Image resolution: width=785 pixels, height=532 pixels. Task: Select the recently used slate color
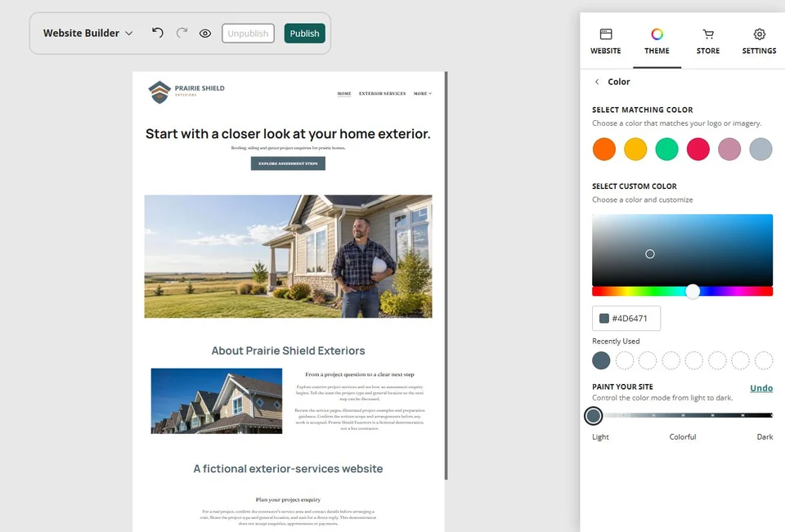click(x=601, y=360)
